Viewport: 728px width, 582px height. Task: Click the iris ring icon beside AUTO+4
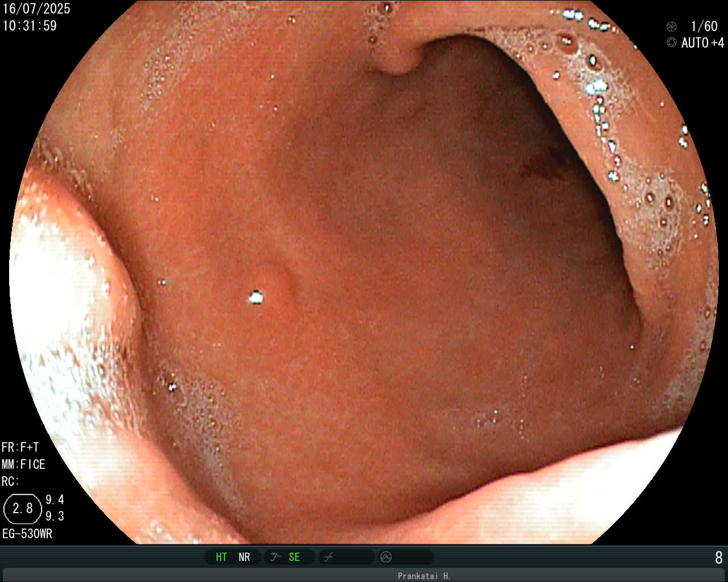point(672,43)
